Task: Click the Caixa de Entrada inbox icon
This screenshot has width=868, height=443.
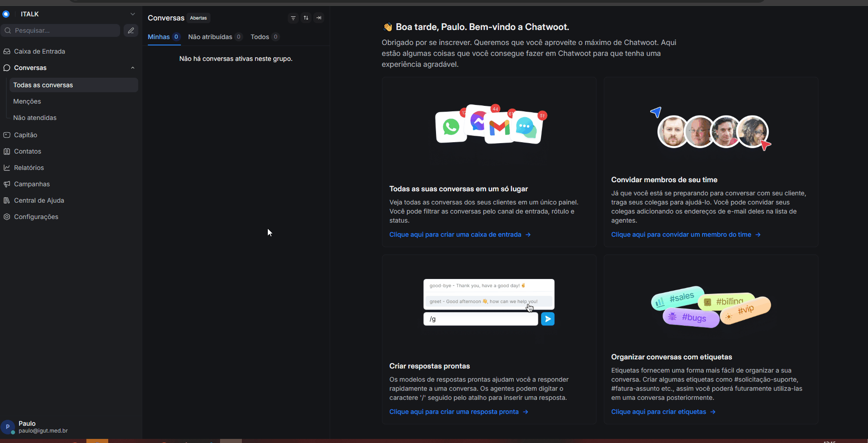Action: tap(7, 51)
